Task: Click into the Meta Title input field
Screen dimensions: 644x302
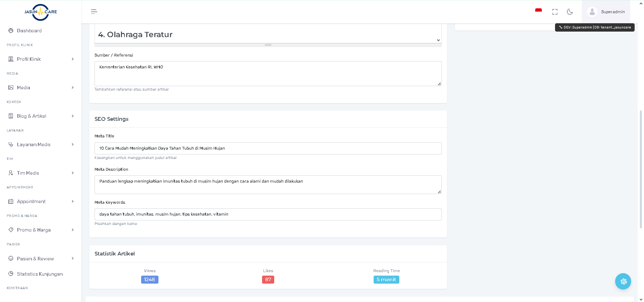Action: point(268,148)
